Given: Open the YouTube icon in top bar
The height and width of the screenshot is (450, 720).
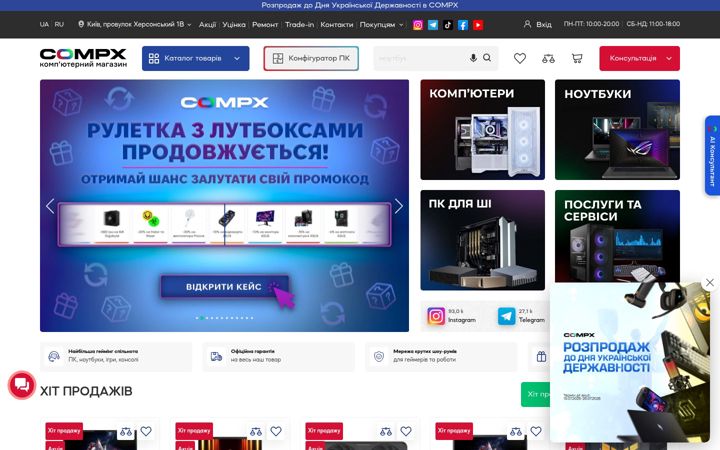Looking at the screenshot, I should coord(478,25).
